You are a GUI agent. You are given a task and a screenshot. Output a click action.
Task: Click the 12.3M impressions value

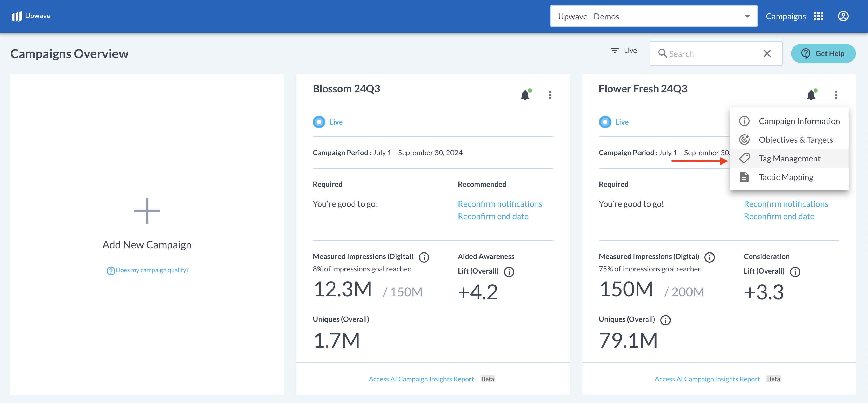(342, 290)
